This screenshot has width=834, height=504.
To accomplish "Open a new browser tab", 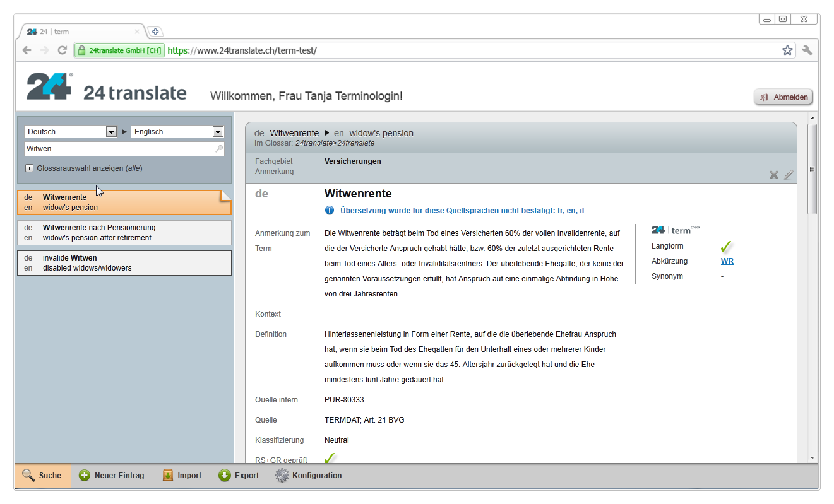I will [x=155, y=32].
